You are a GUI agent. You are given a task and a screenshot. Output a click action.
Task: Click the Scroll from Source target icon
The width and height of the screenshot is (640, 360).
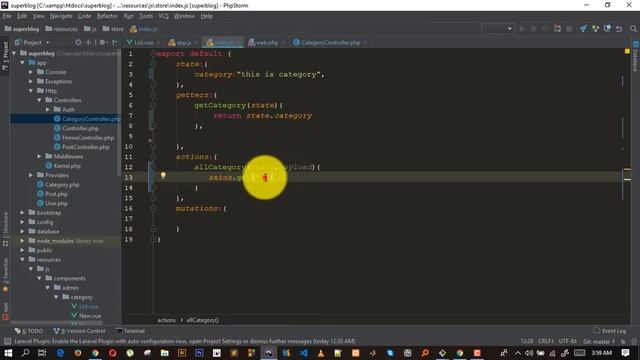(x=78, y=42)
